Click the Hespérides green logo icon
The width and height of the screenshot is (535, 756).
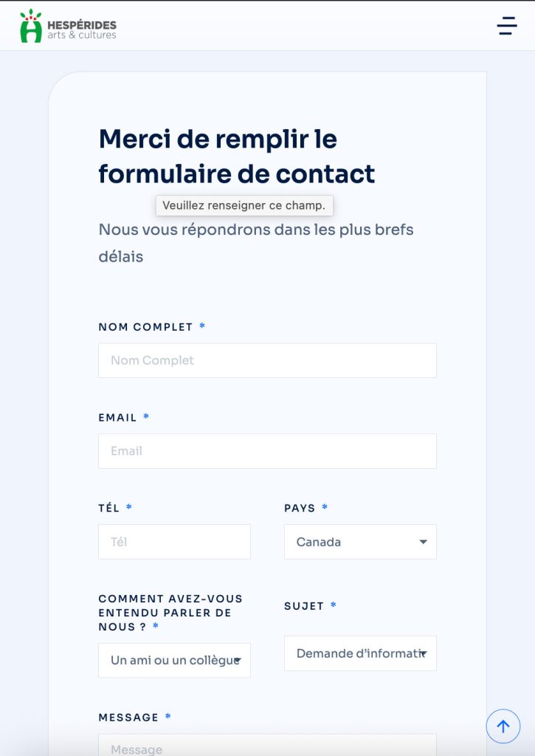pos(31,26)
